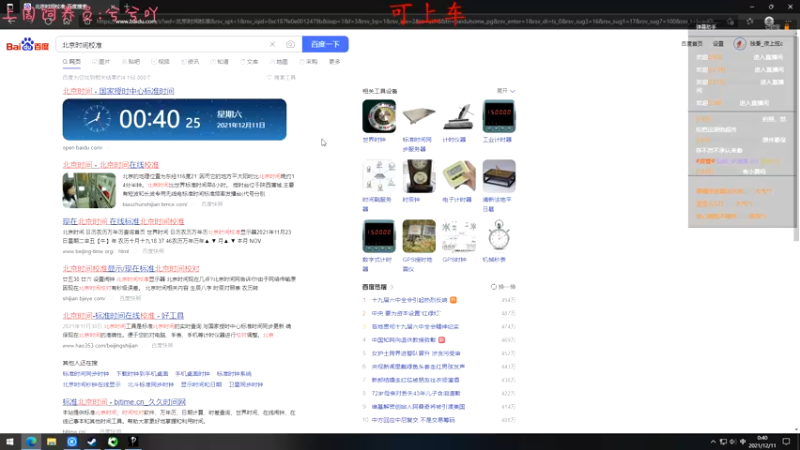Click the 百度一下 search button

325,44
